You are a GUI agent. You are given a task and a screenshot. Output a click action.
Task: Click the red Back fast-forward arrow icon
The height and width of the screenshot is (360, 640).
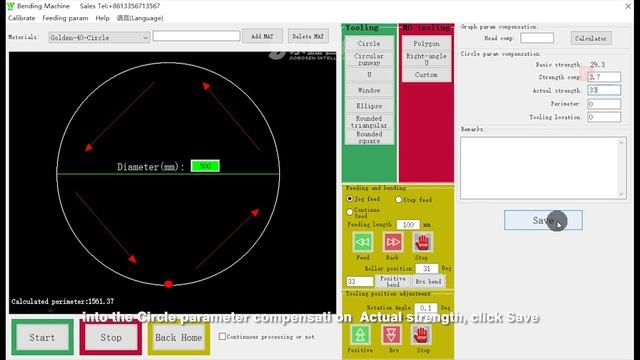[393, 242]
